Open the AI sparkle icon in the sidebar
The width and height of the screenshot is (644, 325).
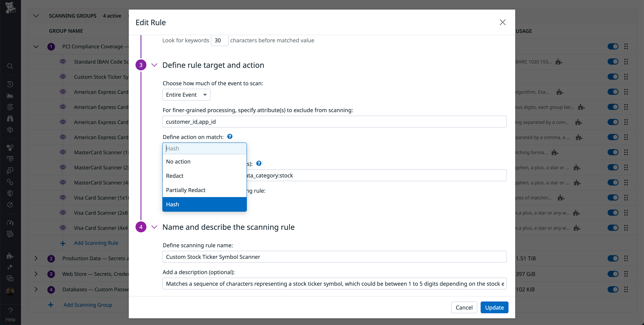tap(10, 267)
